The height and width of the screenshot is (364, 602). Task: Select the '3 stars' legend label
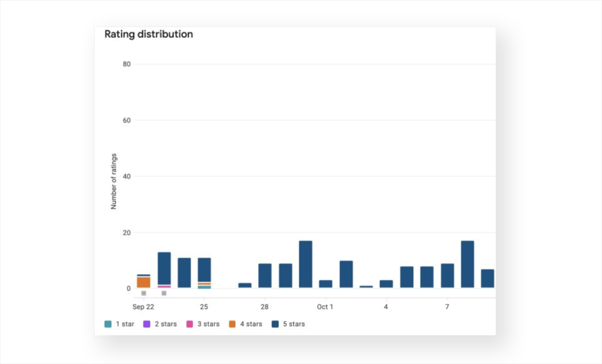pos(209,324)
